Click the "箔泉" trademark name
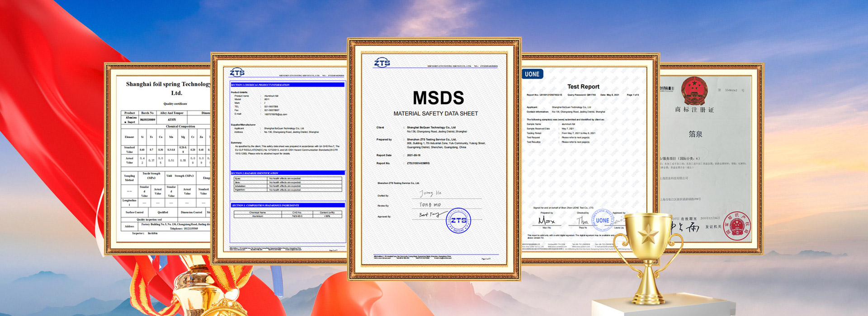This screenshot has height=316, width=868. [695, 134]
